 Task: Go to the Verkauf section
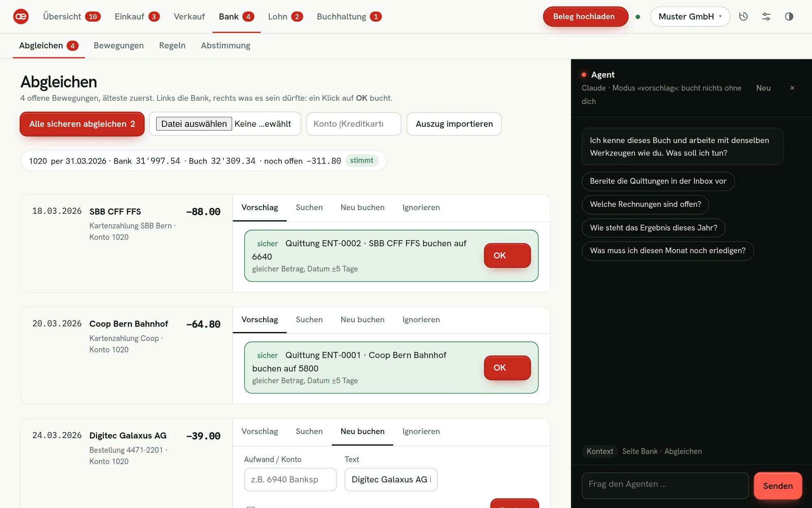[x=189, y=17]
